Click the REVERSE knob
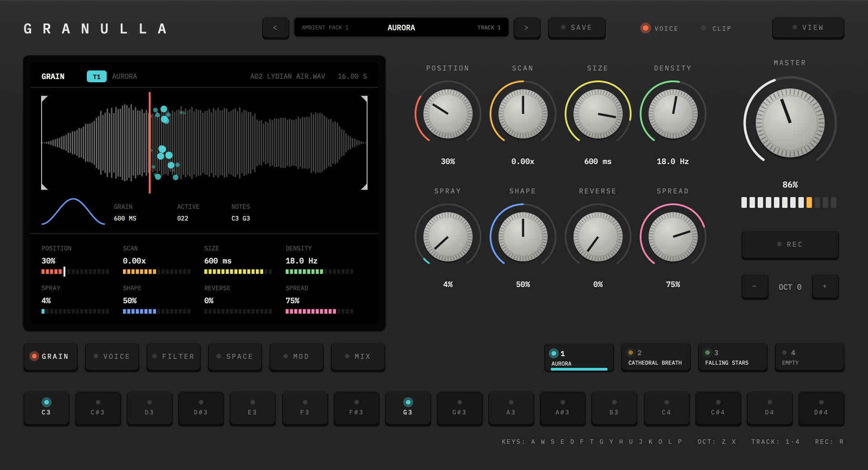Viewport: 868px width, 470px height. (x=598, y=237)
